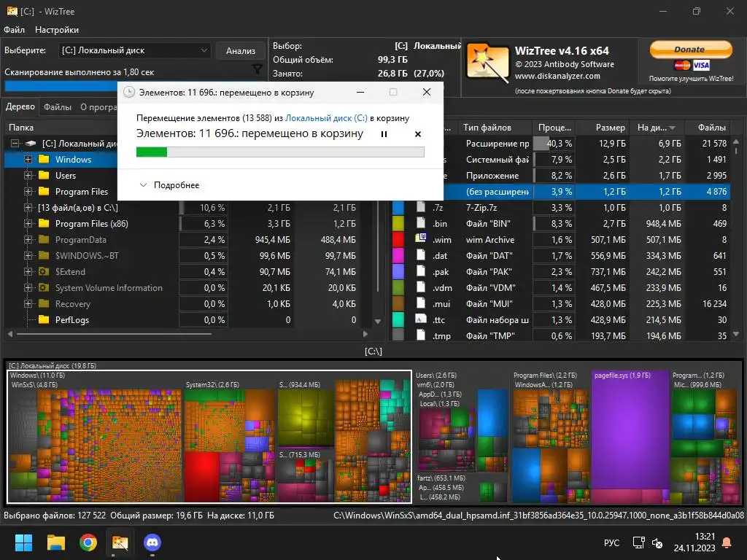Viewport: 747px width, 560px height.
Task: Click the ProgramData folder icon
Action: click(44, 239)
